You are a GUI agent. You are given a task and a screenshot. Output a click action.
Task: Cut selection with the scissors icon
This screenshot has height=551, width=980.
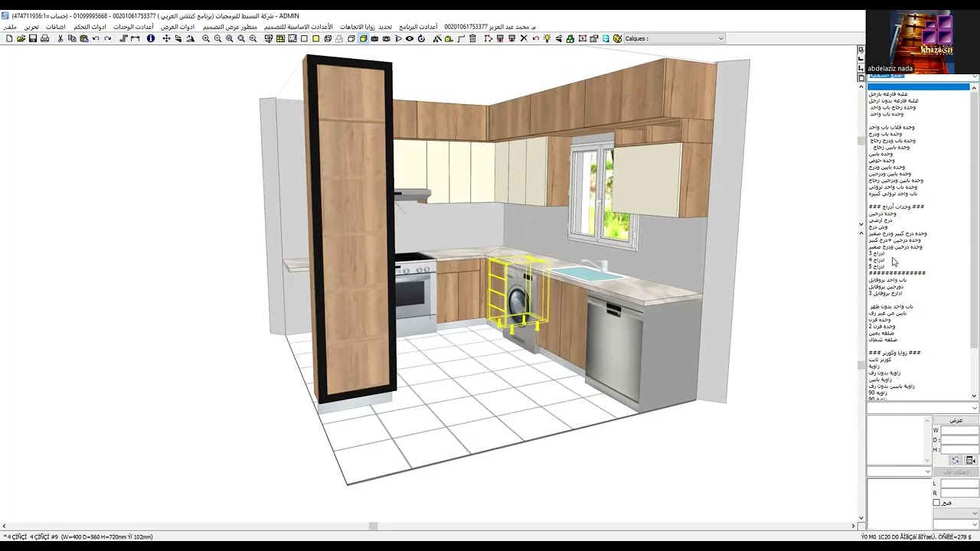pos(60,38)
